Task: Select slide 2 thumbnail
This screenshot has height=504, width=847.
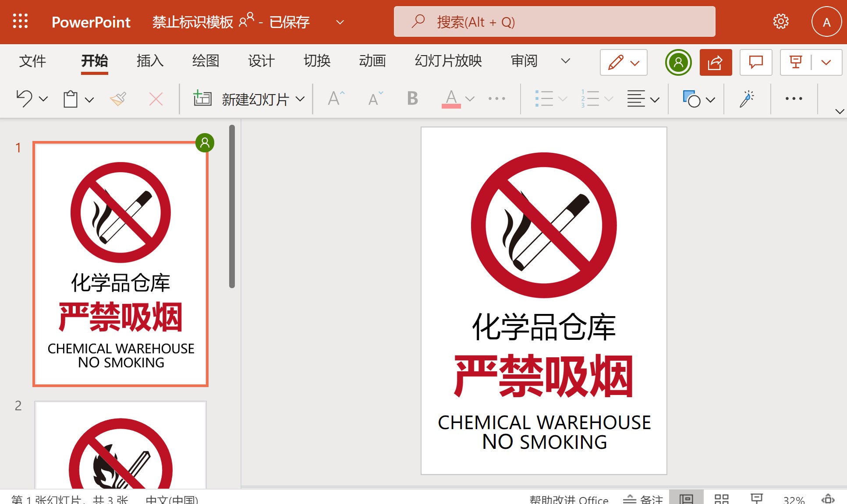Action: coord(120,444)
